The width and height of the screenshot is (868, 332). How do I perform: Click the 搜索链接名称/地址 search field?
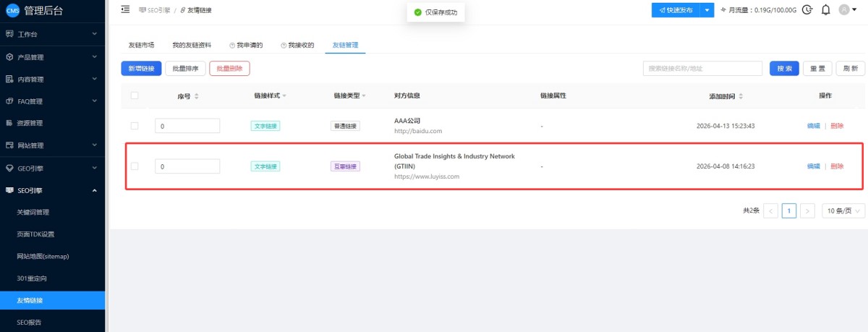coord(702,69)
